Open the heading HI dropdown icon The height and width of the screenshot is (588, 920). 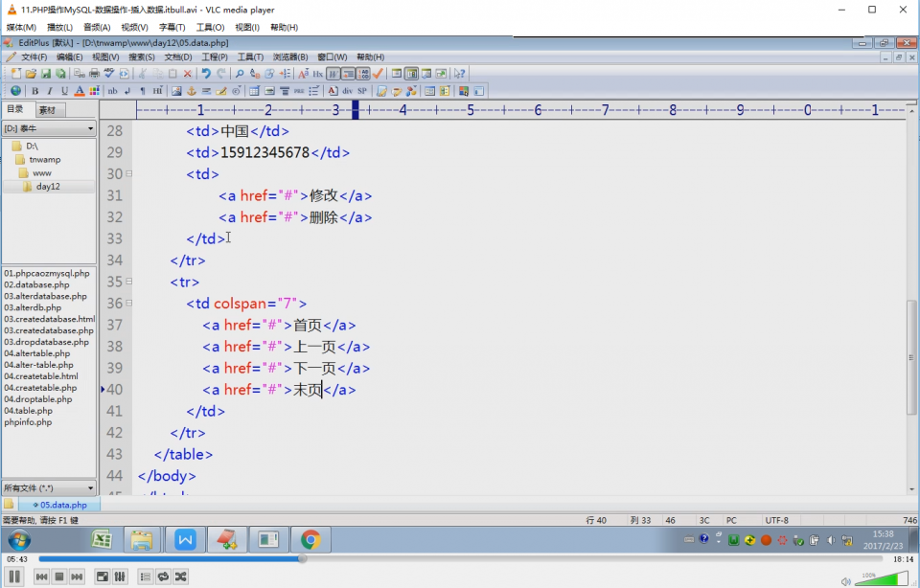click(x=157, y=91)
